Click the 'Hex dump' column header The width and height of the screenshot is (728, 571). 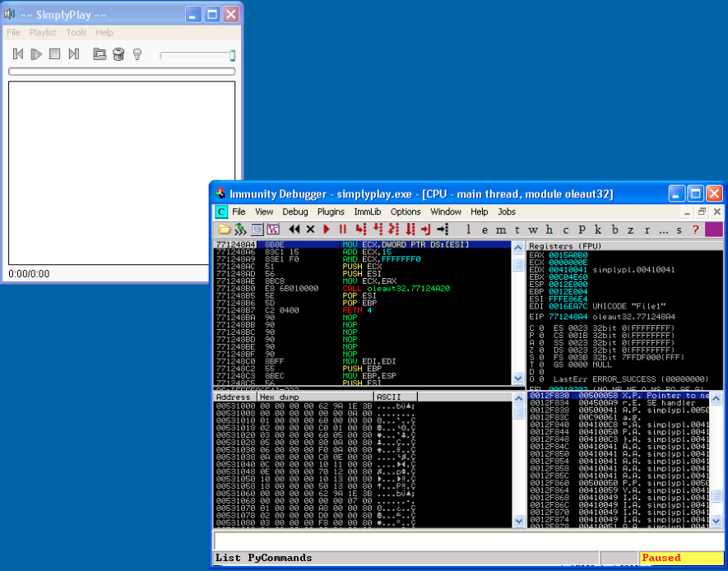pos(316,397)
